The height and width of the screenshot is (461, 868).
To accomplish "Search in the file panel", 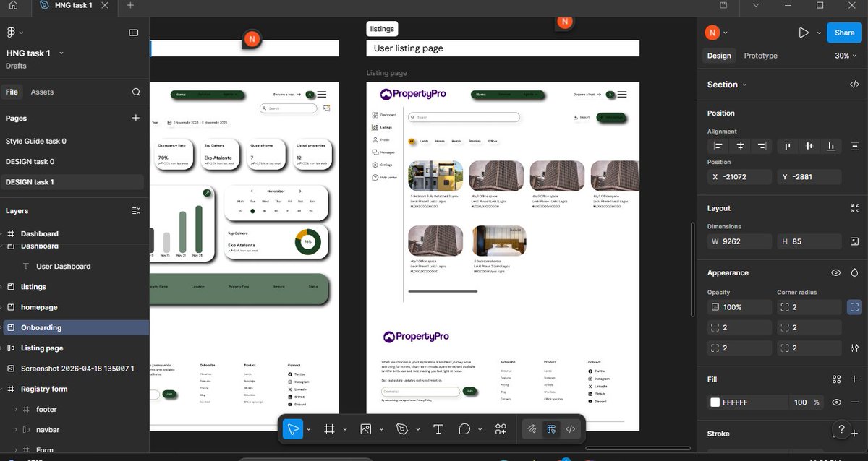I will (x=136, y=92).
